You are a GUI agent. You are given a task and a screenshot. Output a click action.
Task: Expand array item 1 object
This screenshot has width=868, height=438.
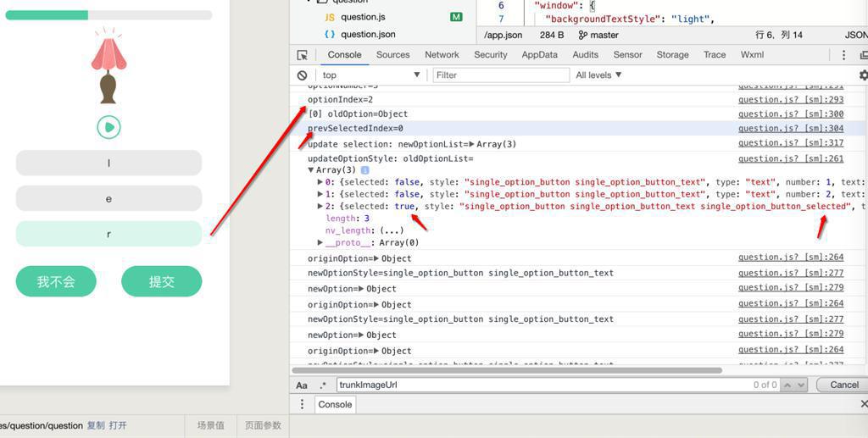(x=320, y=194)
